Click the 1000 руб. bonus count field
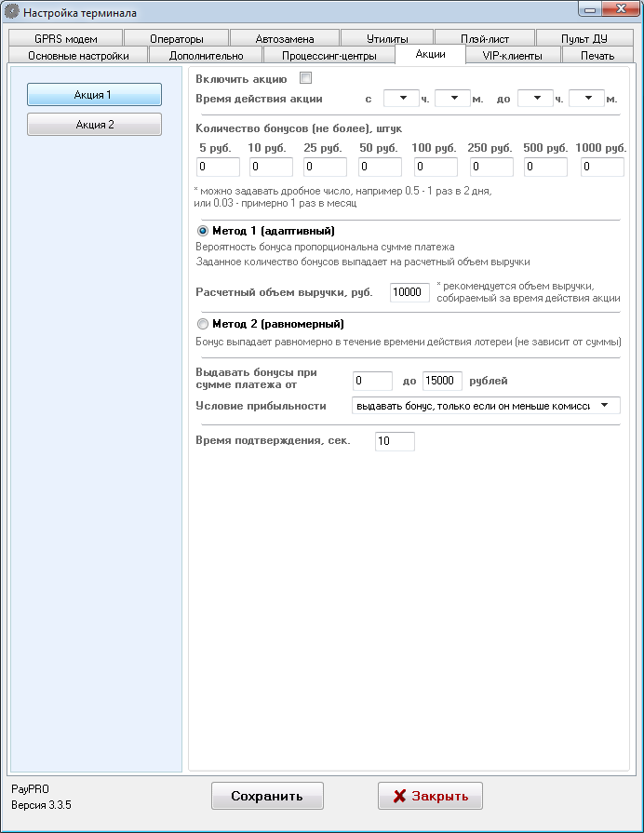The image size is (644, 833). coord(602,167)
